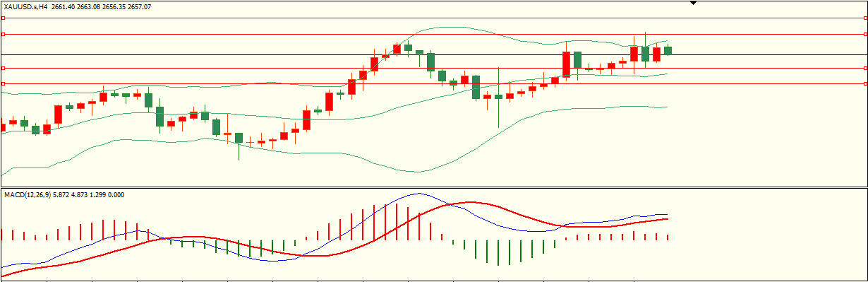The height and width of the screenshot is (282, 868).
Task: Click the tallest green MACD histogram bar
Action: click(498, 253)
